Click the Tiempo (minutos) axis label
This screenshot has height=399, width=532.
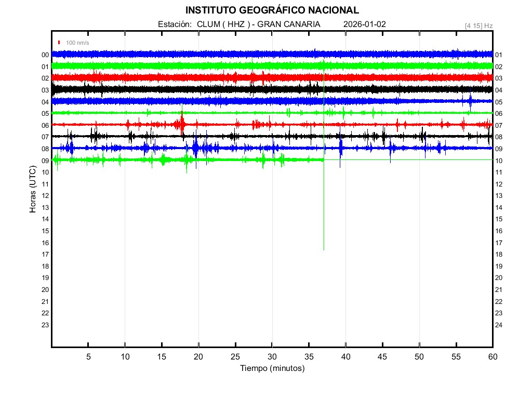272,368
